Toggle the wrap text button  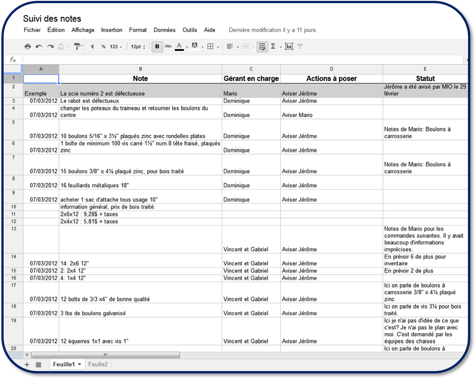(262, 47)
